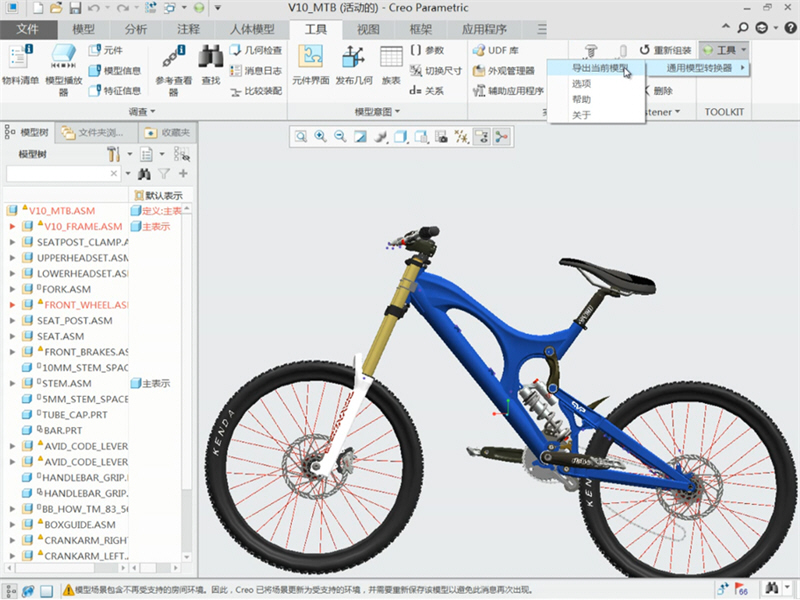Click the refit zoom icon in graphics toolbar

click(301, 137)
